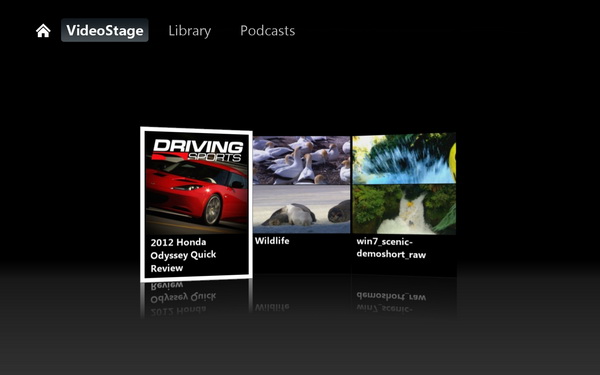This screenshot has width=600, height=375.
Task: Click the reflected Odyssey Quick text below the card
Action: tap(183, 297)
